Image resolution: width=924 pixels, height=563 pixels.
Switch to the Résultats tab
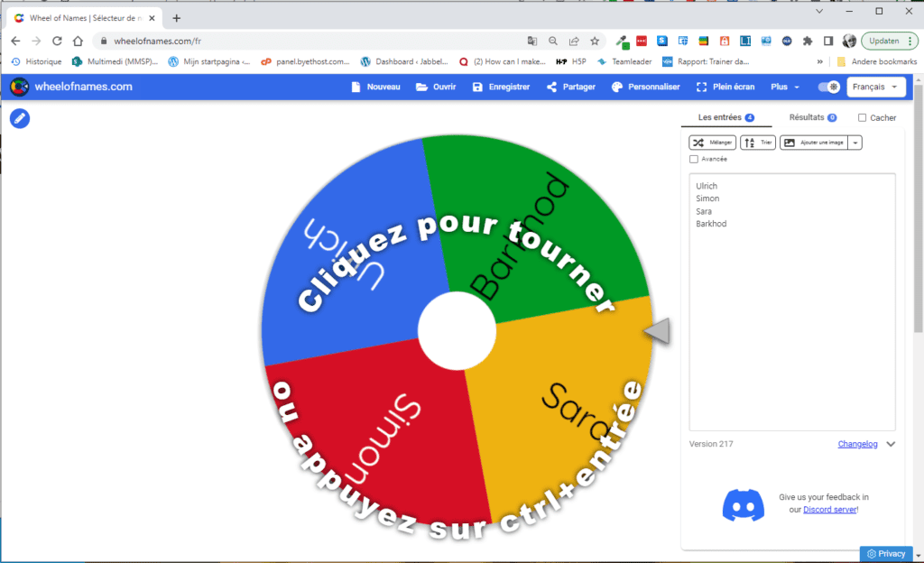click(x=813, y=117)
